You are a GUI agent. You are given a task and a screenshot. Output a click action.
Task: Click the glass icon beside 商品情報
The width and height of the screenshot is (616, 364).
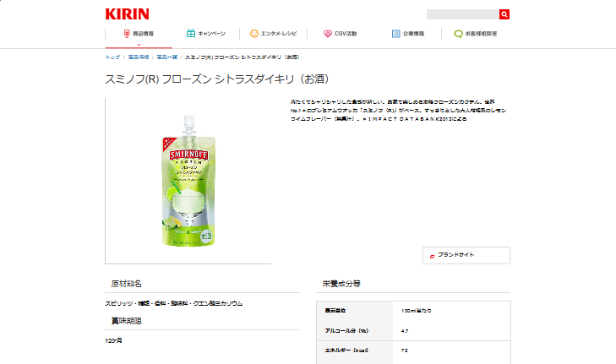(127, 34)
